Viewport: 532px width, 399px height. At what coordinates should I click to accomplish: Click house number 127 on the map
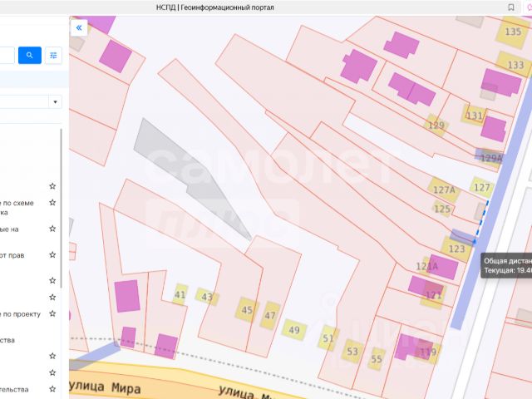tap(482, 188)
